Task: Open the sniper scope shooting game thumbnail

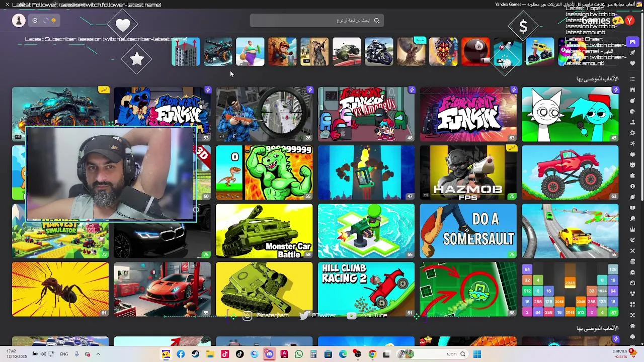Action: 264,114
